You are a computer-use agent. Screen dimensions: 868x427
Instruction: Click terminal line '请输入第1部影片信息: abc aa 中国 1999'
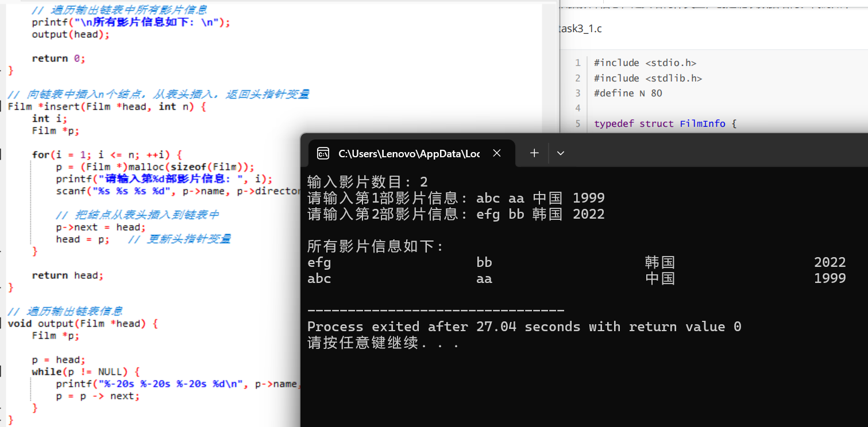point(456,199)
